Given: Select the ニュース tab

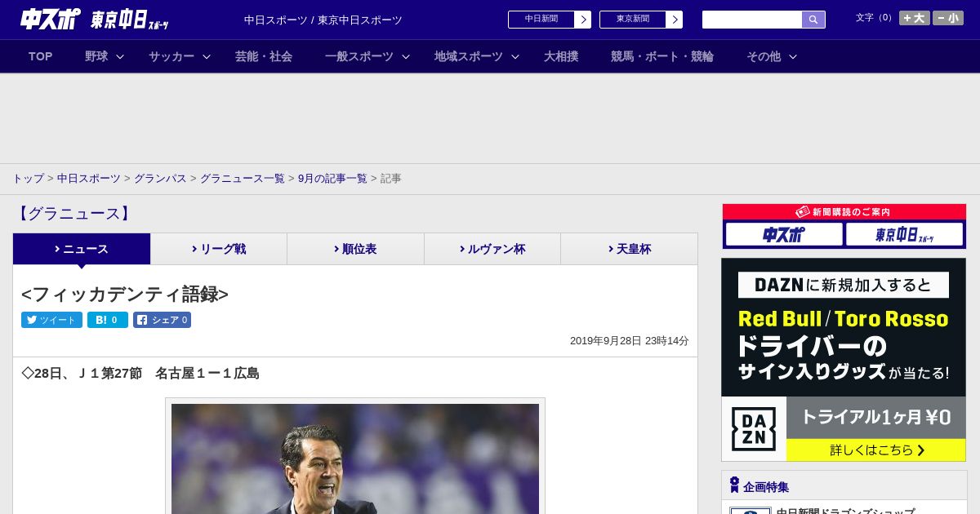Looking at the screenshot, I should 82,249.
